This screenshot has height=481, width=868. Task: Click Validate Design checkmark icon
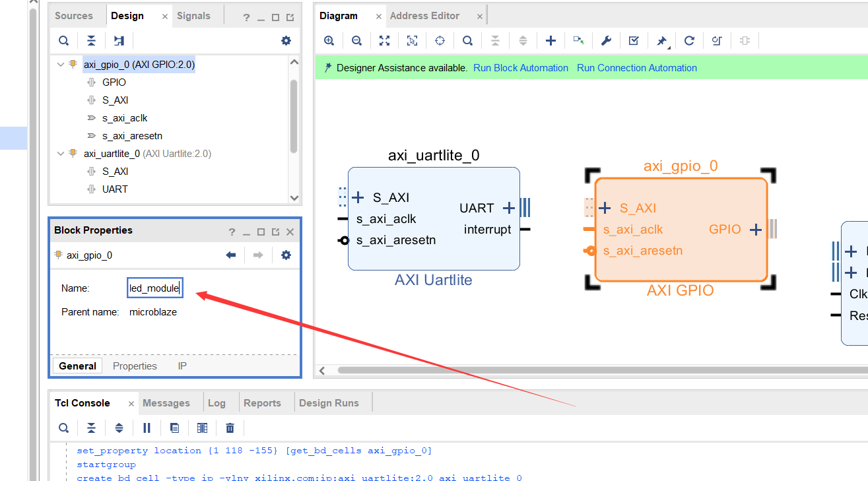634,41
